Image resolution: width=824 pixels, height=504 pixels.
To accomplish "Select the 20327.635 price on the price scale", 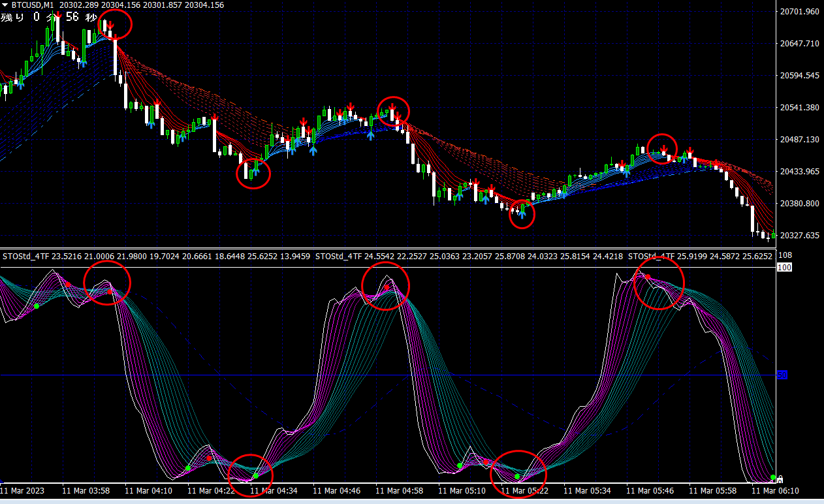I will 799,235.
